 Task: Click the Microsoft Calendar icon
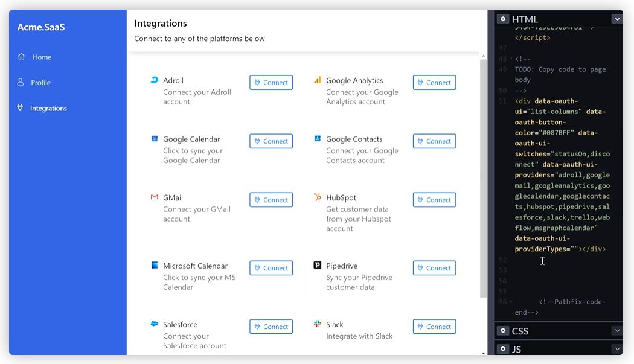(154, 266)
